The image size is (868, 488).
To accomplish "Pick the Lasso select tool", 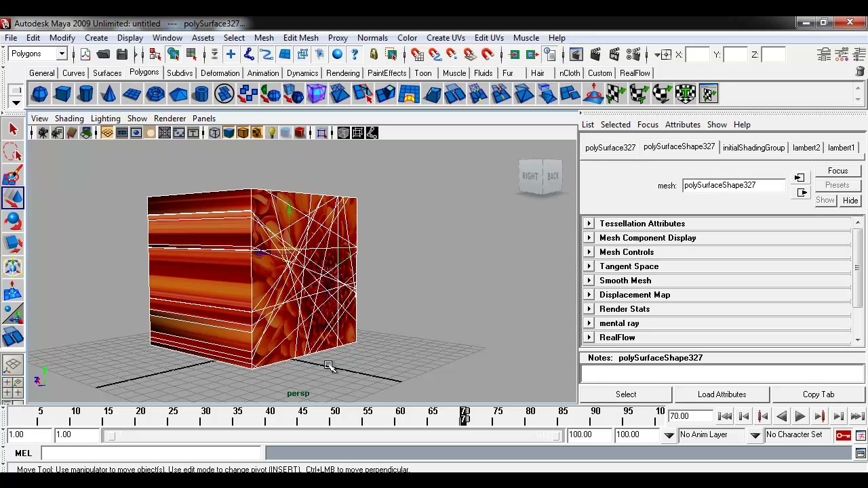I will tap(12, 152).
